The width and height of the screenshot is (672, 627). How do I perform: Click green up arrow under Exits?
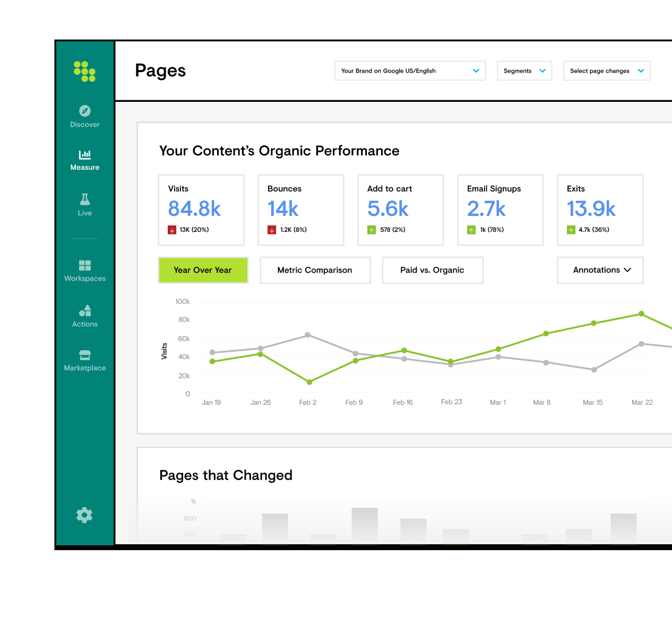(x=571, y=230)
